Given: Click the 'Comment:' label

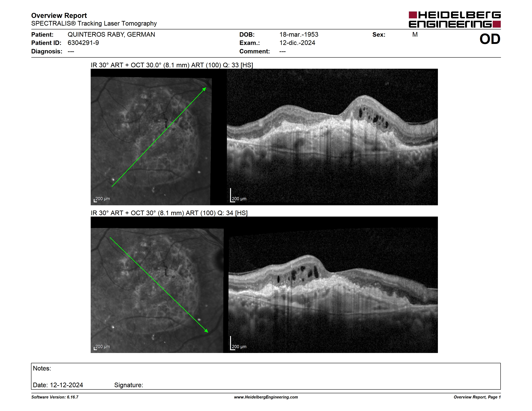Looking at the screenshot, I should [255, 51].
